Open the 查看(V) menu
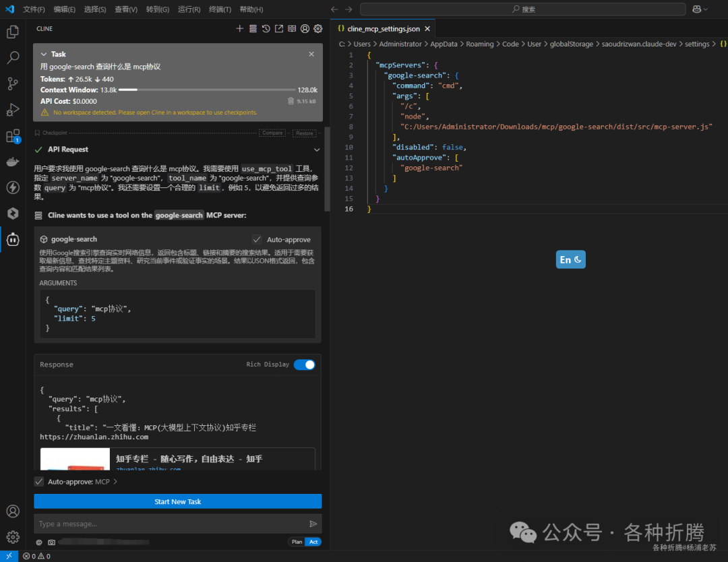728x562 pixels. tap(126, 9)
